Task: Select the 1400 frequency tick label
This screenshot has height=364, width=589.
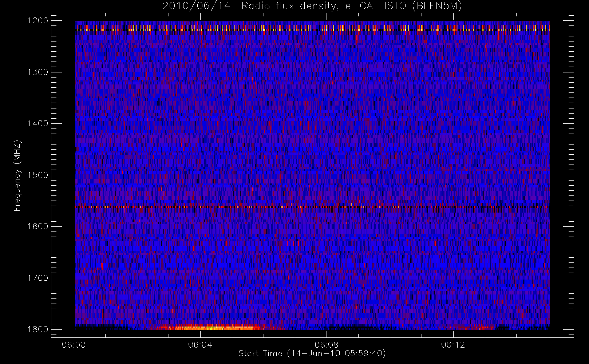Action: tap(38, 123)
